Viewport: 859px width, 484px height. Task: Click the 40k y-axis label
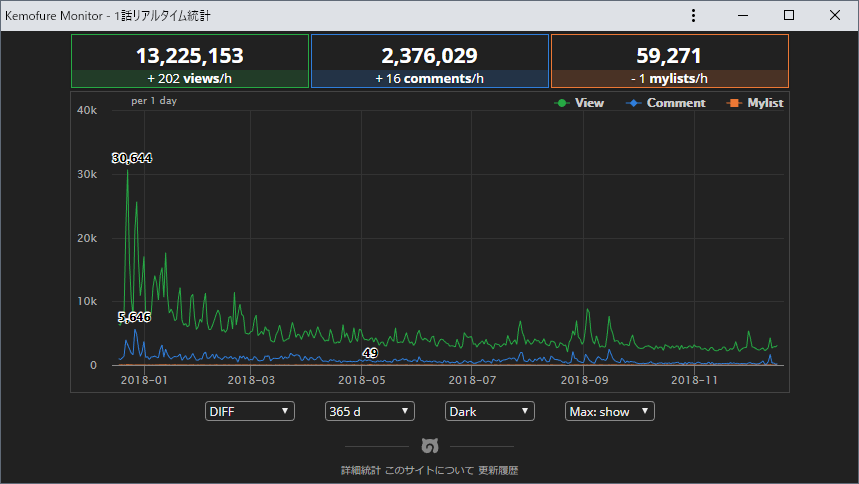click(87, 110)
